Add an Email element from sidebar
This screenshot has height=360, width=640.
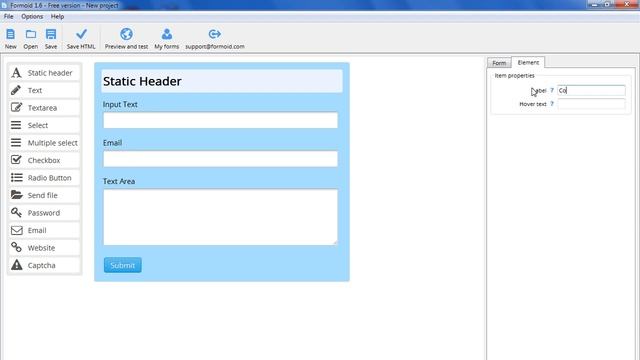(44, 231)
